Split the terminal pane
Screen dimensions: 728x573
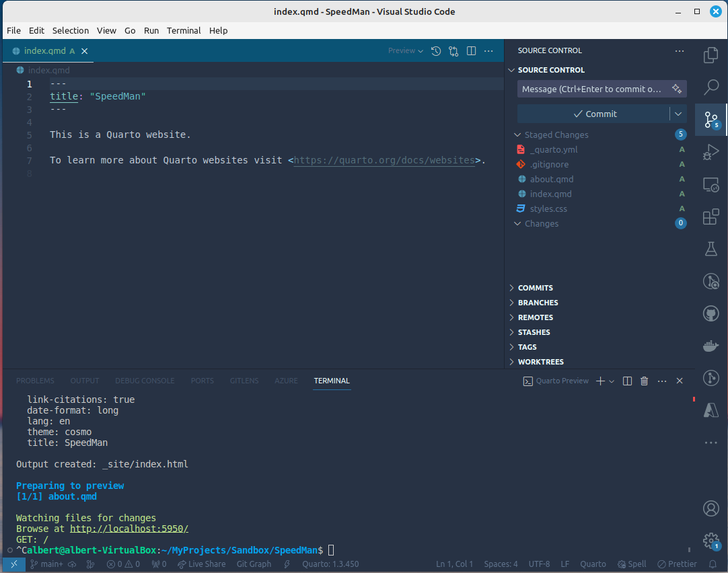coord(627,381)
